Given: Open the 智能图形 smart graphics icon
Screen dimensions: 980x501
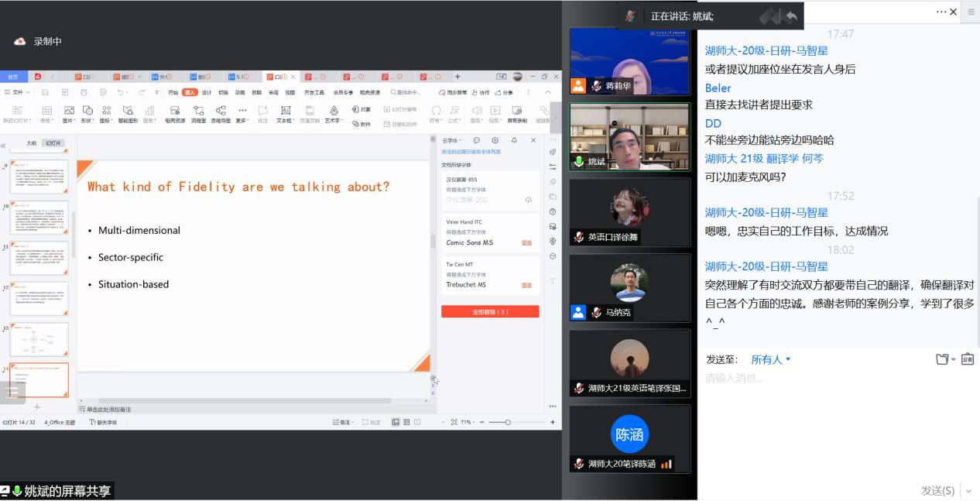Looking at the screenshot, I should 128,112.
